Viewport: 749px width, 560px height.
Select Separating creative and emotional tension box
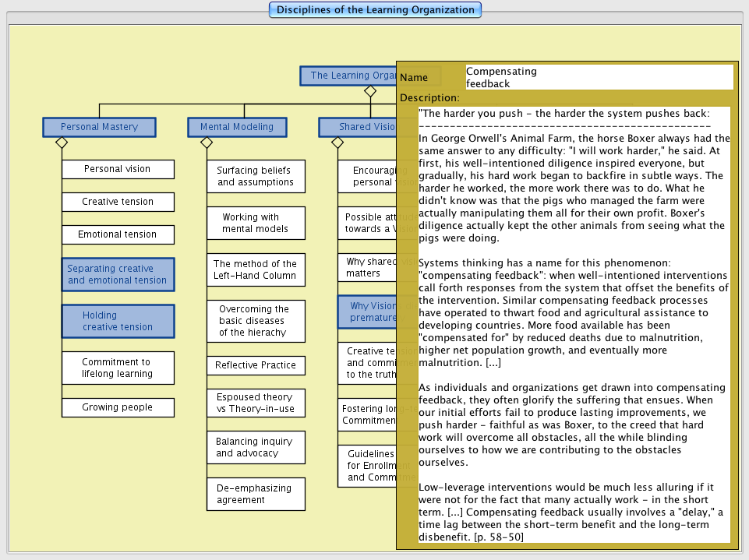[x=118, y=274]
